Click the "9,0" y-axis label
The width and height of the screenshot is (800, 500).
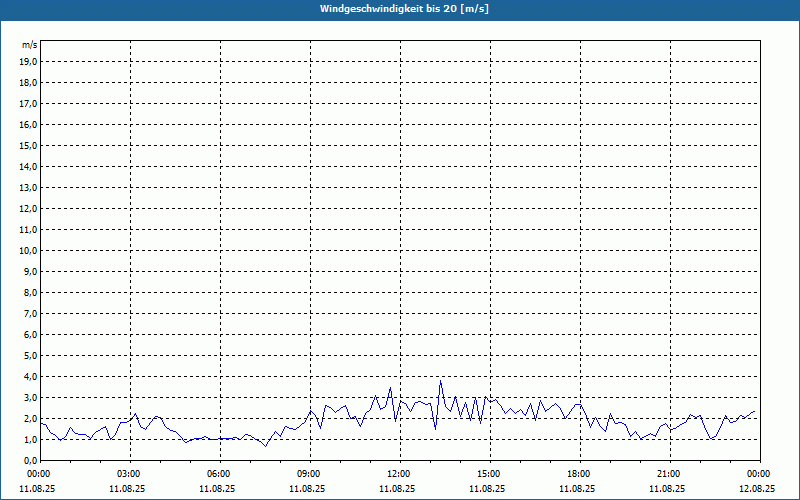(31, 271)
